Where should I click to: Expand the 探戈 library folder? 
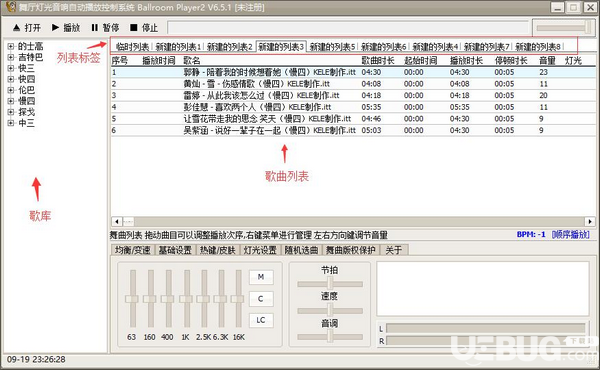pos(11,112)
